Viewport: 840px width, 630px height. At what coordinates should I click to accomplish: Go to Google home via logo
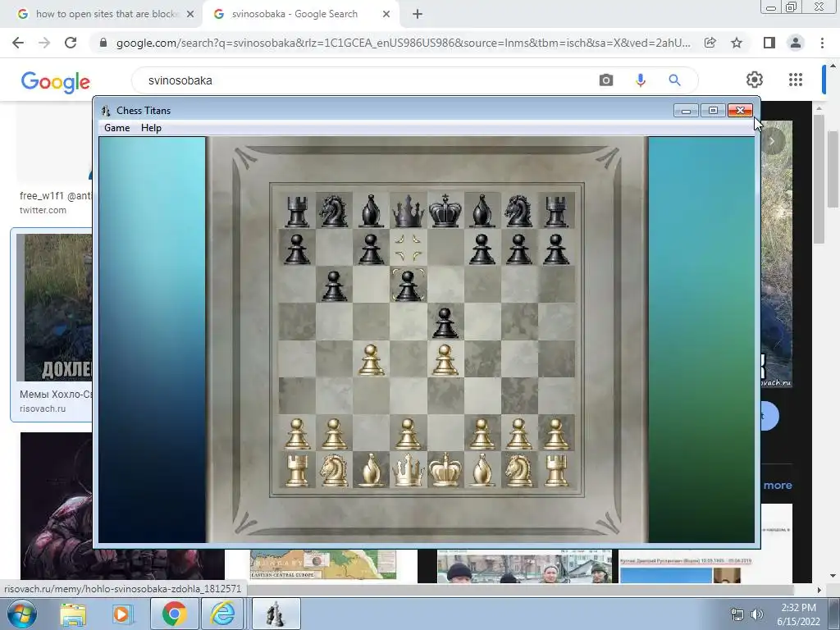(x=56, y=81)
